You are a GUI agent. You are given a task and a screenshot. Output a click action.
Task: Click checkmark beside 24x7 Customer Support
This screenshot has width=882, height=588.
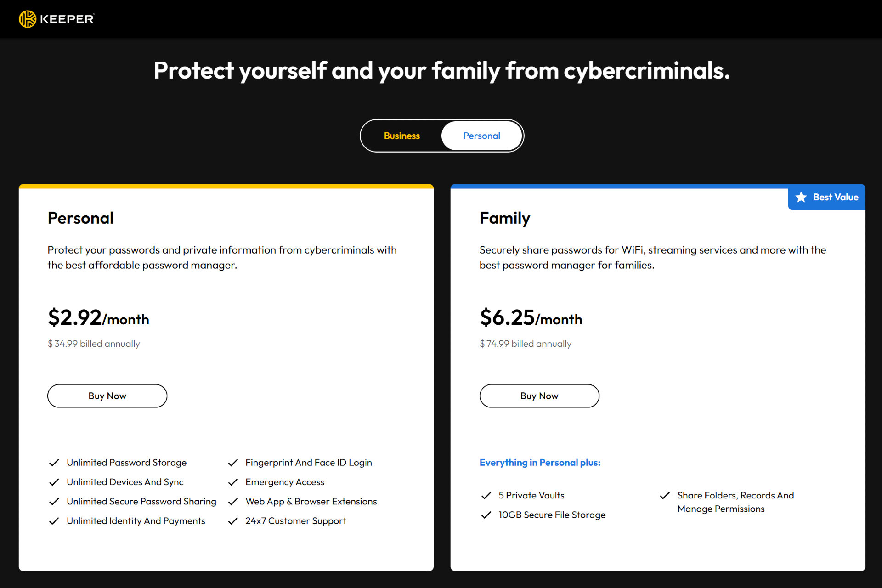[233, 521]
